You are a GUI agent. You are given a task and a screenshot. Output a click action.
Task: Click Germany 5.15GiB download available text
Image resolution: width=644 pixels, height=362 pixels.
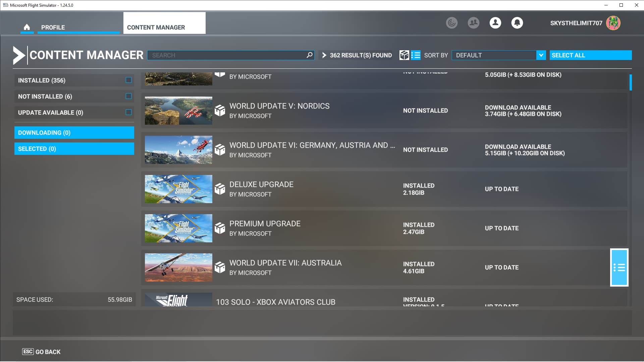(525, 150)
